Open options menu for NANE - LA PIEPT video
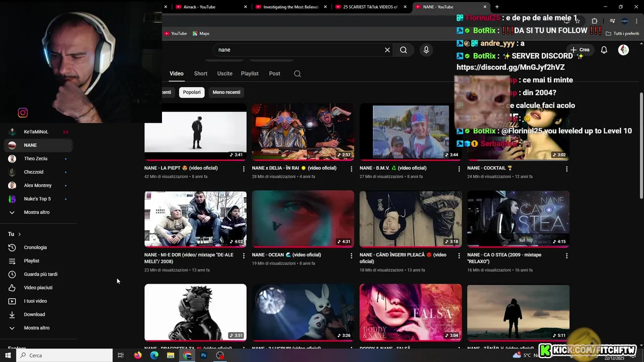Image resolution: width=644 pixels, height=362 pixels. tap(244, 169)
